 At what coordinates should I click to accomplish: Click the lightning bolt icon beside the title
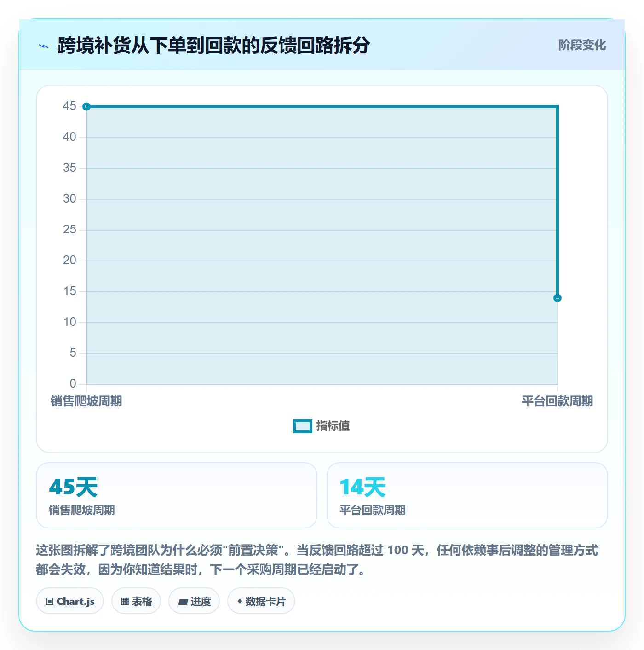[x=44, y=46]
